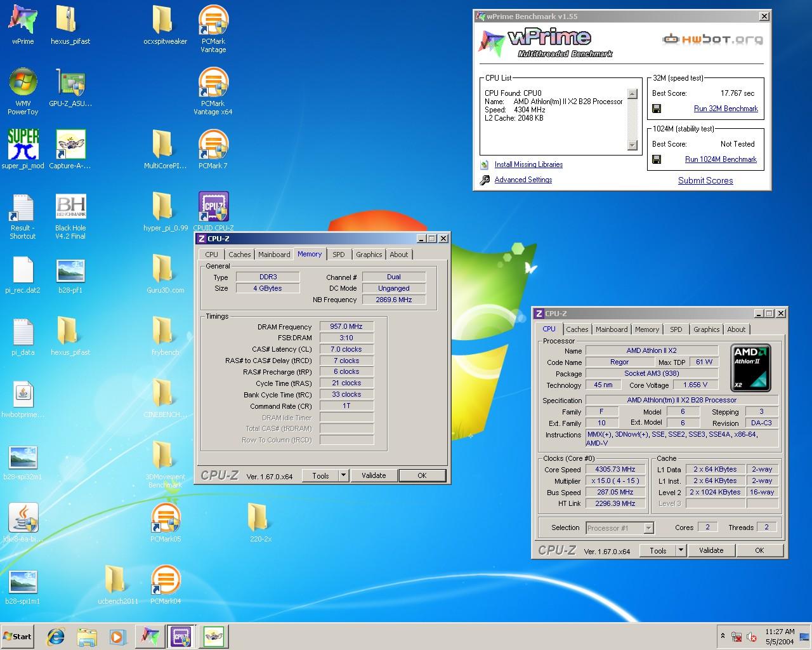Open the Result - Shortcut file
Screen dimensions: 812x650
click(23, 216)
